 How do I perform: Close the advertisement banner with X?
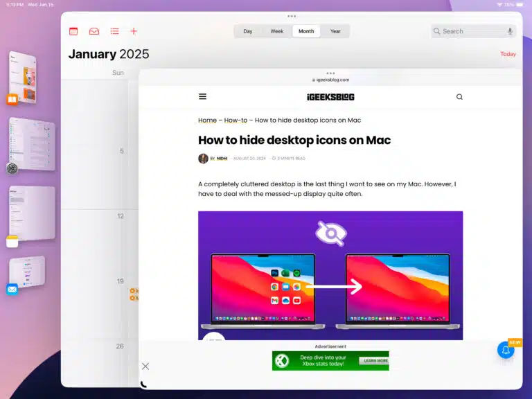[x=145, y=366]
